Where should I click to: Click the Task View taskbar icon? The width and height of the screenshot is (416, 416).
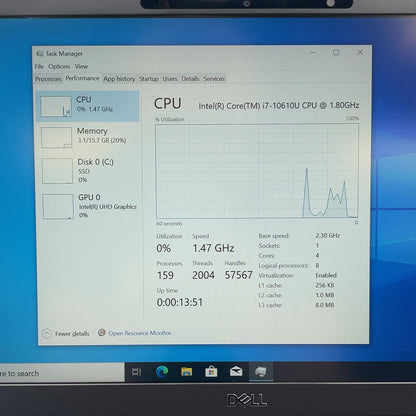(137, 372)
